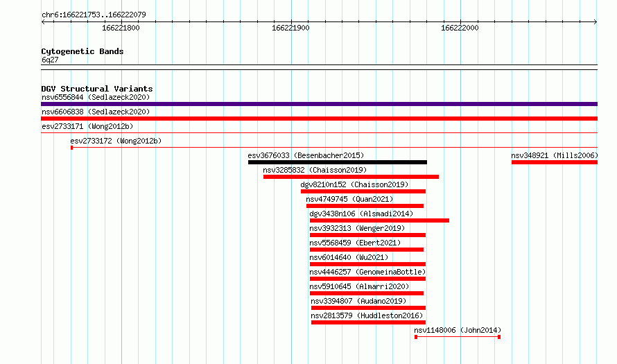Select the red nsv2813579 variant bar
Viewport: 617px width, 364px height.
pyautogui.click(x=368, y=322)
